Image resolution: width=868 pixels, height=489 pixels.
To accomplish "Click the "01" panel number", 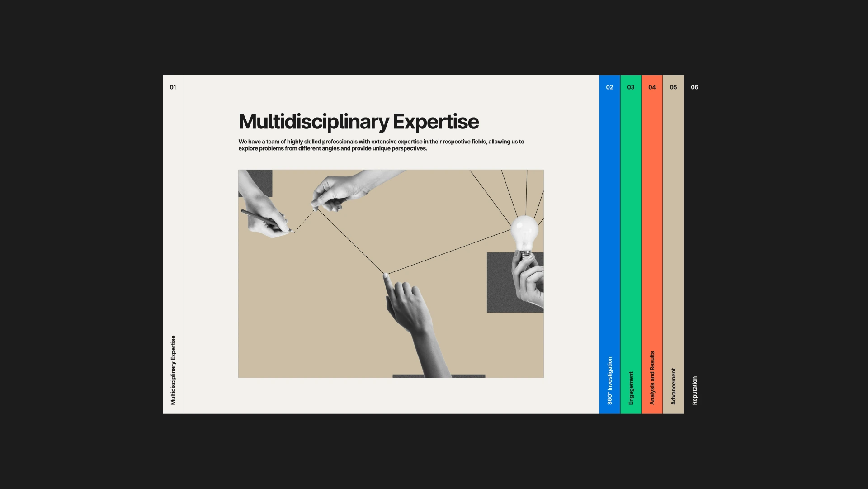I will pos(173,87).
